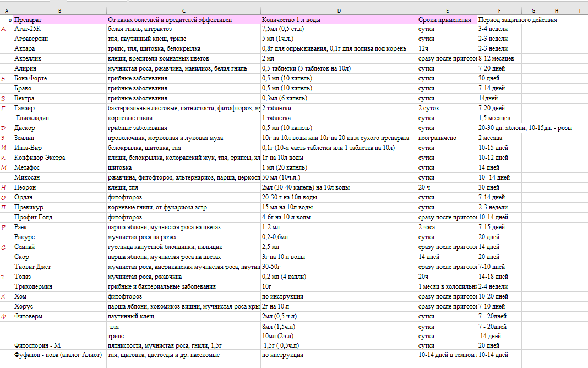Select the 'Актеллик' cell

(59, 58)
